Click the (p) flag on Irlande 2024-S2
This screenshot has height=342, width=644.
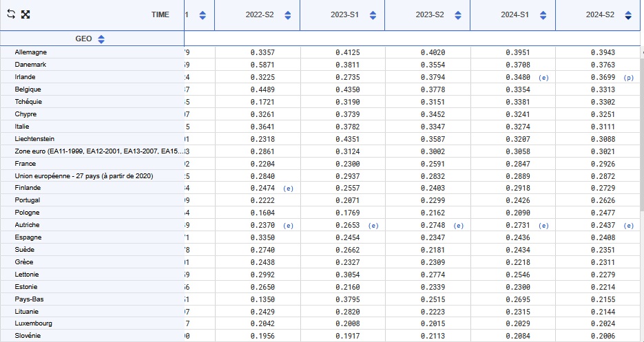point(628,78)
